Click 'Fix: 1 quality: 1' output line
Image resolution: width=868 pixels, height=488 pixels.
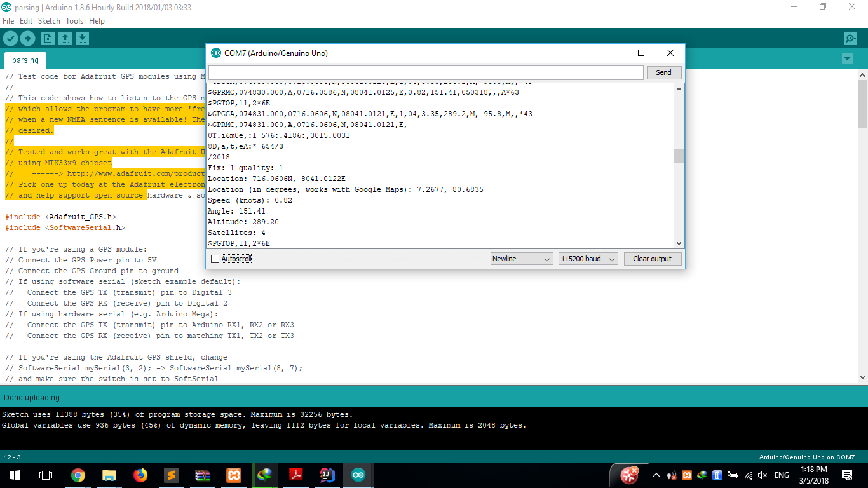(245, 168)
